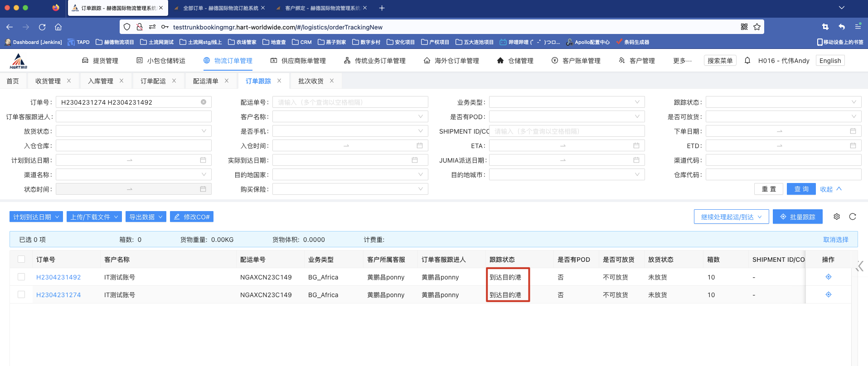This screenshot has height=366, width=868.
Task: Open the 跟踪状态 filter dropdown
Action: (783, 102)
